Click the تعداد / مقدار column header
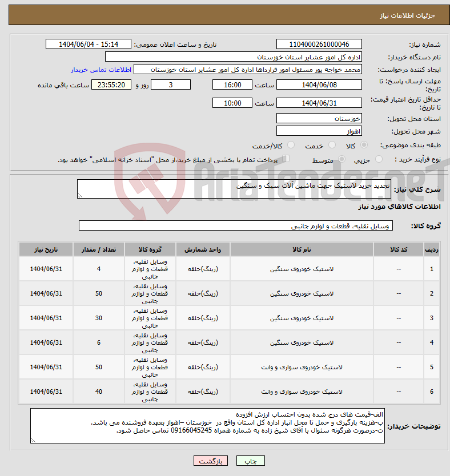This screenshot has height=476, width=450. coord(99,249)
